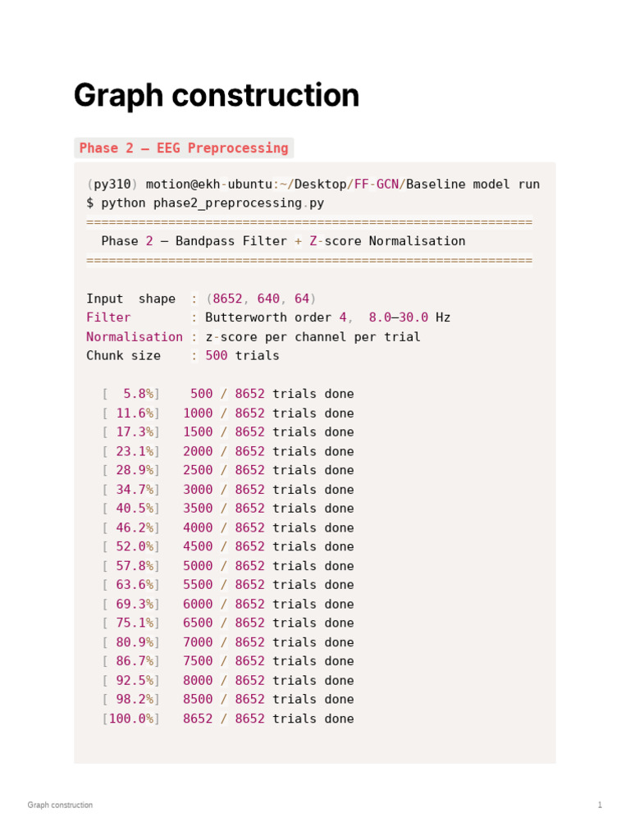
Task: Click the 23.1% progress entry
Action: pyautogui.click(x=130, y=451)
